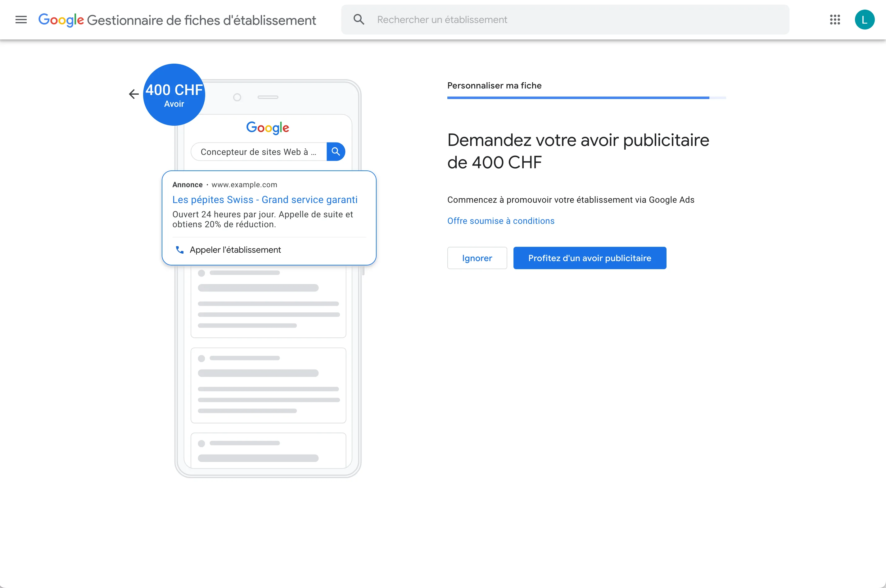Click the Personnaliser ma fiche heading
This screenshot has width=886, height=588.
(x=494, y=85)
